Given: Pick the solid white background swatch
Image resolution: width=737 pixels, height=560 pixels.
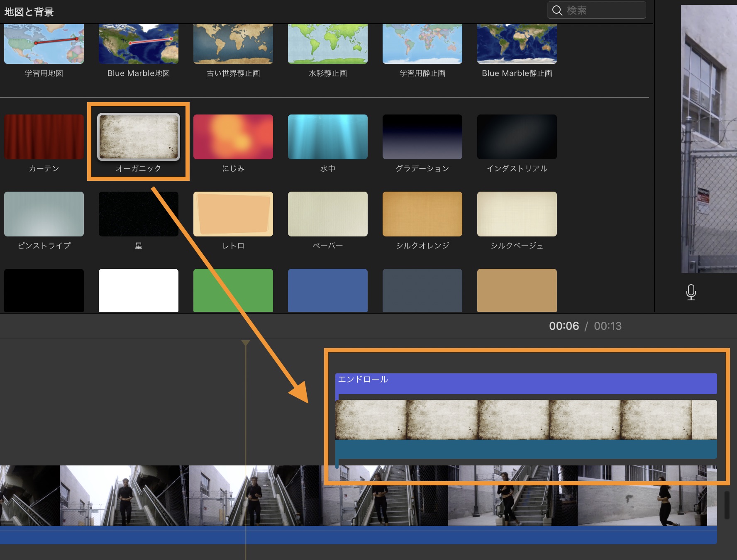Looking at the screenshot, I should 139,290.
